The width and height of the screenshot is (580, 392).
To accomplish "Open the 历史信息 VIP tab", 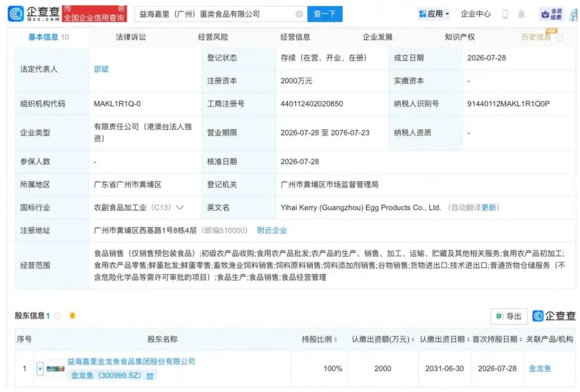I will (x=536, y=37).
